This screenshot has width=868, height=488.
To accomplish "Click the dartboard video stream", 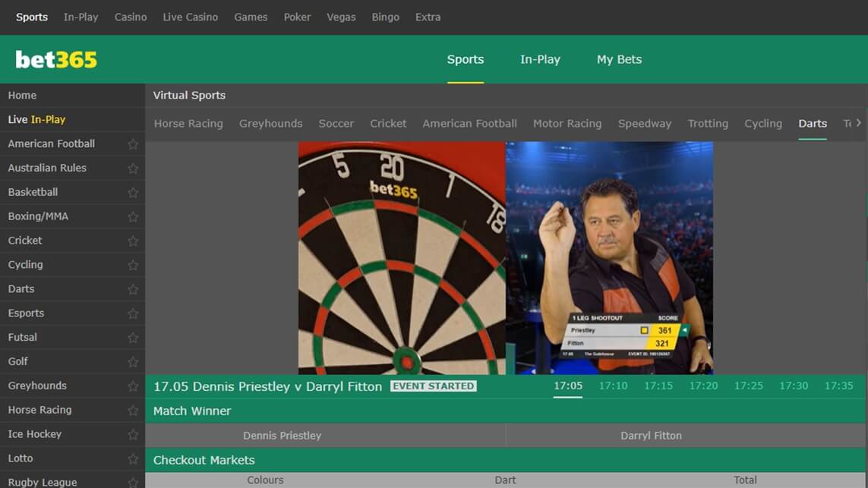I will coord(402,258).
